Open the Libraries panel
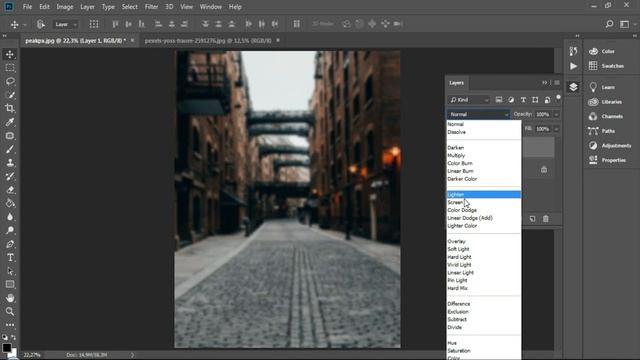Viewport: 640px width, 360px height. tap(605, 102)
